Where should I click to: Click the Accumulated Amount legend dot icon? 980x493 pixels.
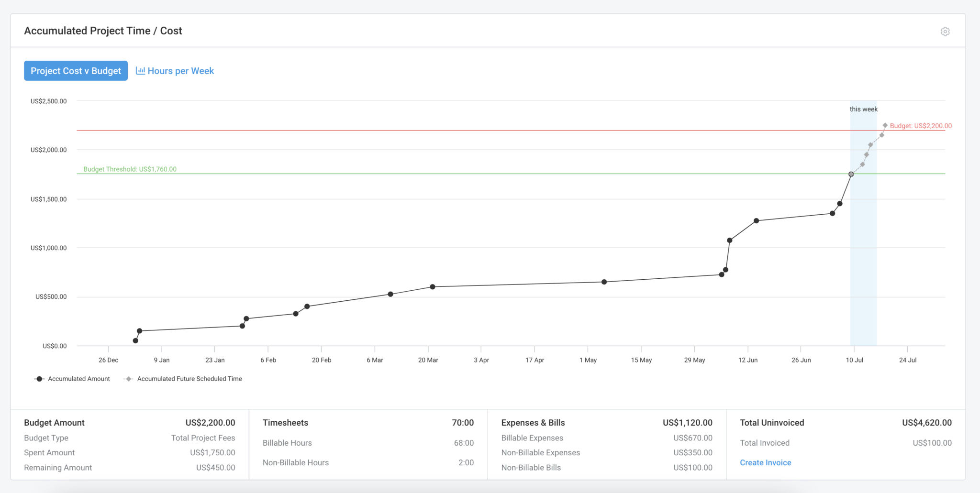[38, 378]
